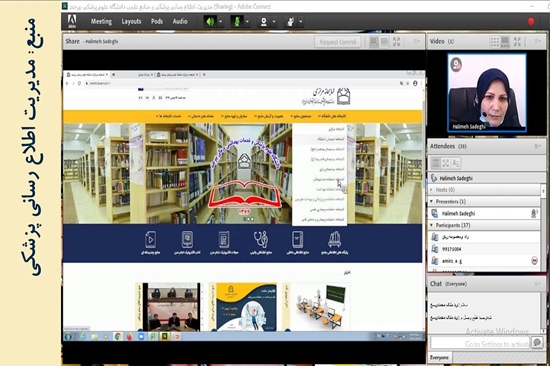Select Video pod grid view icon

495,42
